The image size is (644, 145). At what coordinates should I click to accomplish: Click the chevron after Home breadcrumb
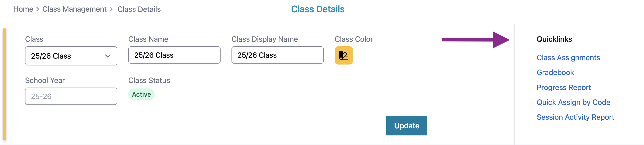(38, 9)
